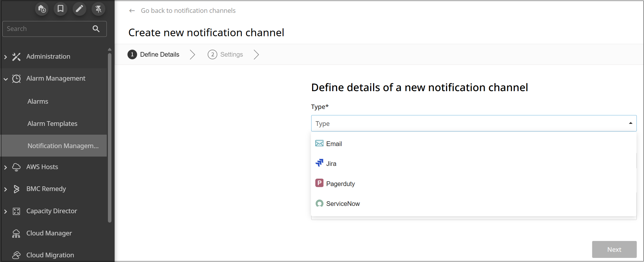Viewport: 644px width, 262px height.
Task: Expand the AWS Hosts section
Action: click(x=6, y=167)
